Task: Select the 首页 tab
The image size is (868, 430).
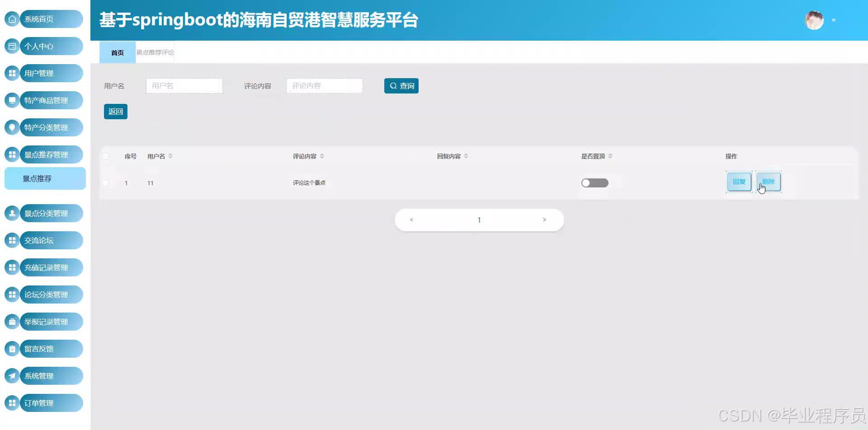Action: coord(117,52)
